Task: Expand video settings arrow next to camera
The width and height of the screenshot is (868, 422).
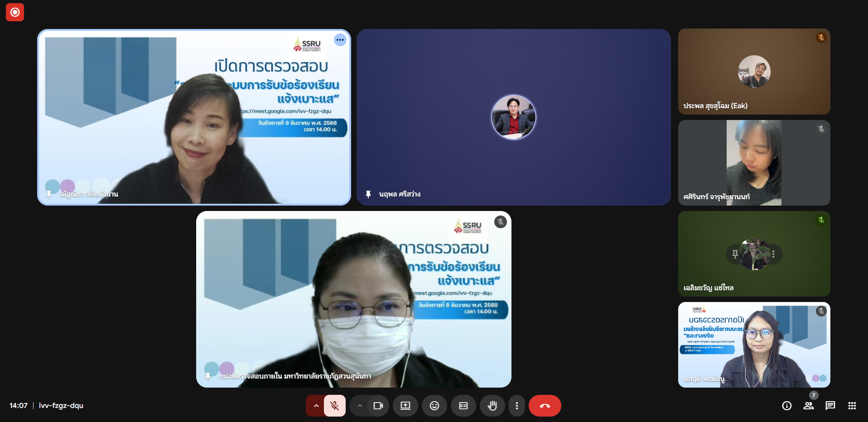Action: (x=359, y=406)
